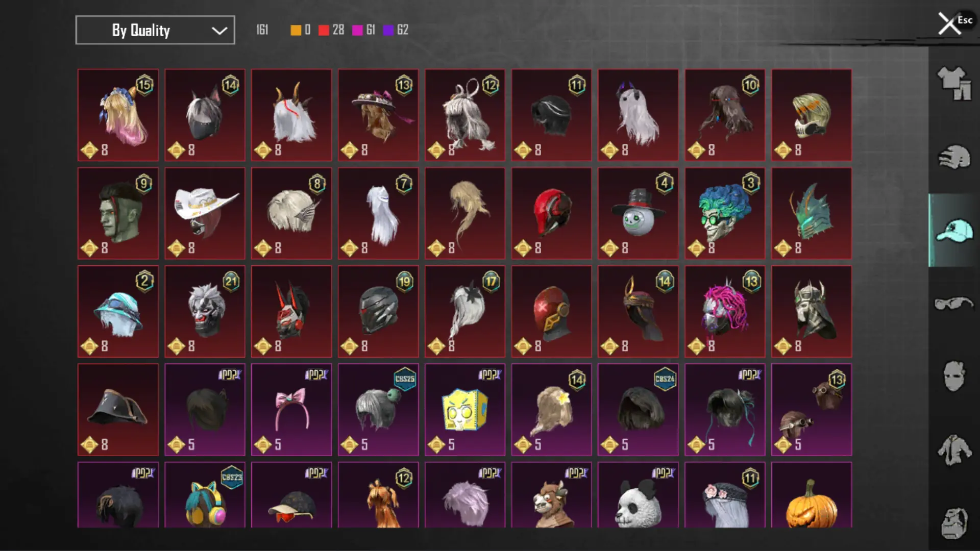Select the white cowboy hat item
Image resolution: width=980 pixels, height=551 pixels.
(205, 213)
